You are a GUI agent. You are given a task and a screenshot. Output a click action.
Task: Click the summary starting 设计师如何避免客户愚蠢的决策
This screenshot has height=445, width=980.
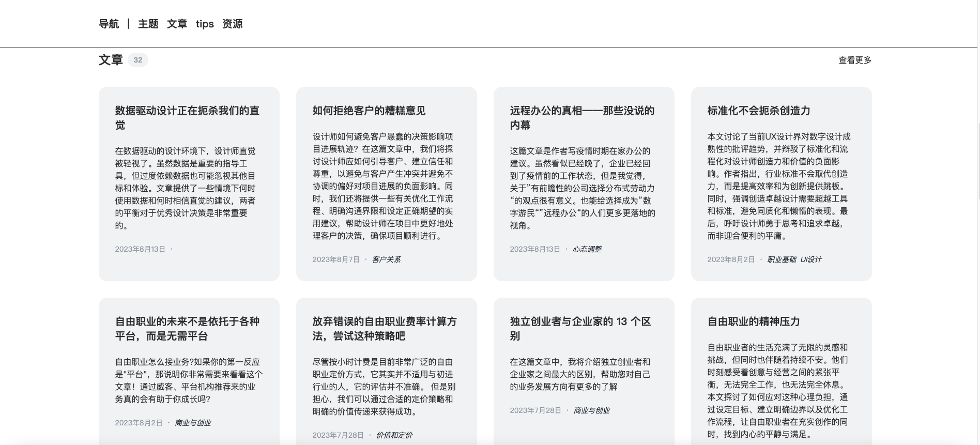pyautogui.click(x=383, y=186)
